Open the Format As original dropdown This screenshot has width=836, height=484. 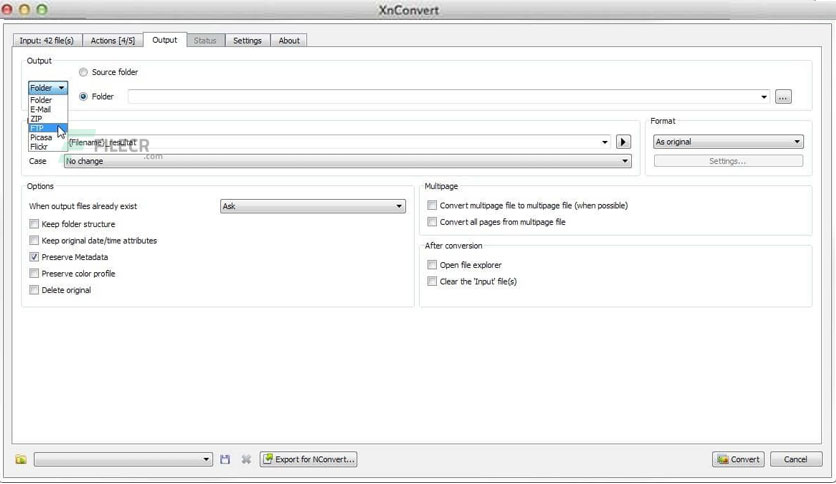pos(728,142)
